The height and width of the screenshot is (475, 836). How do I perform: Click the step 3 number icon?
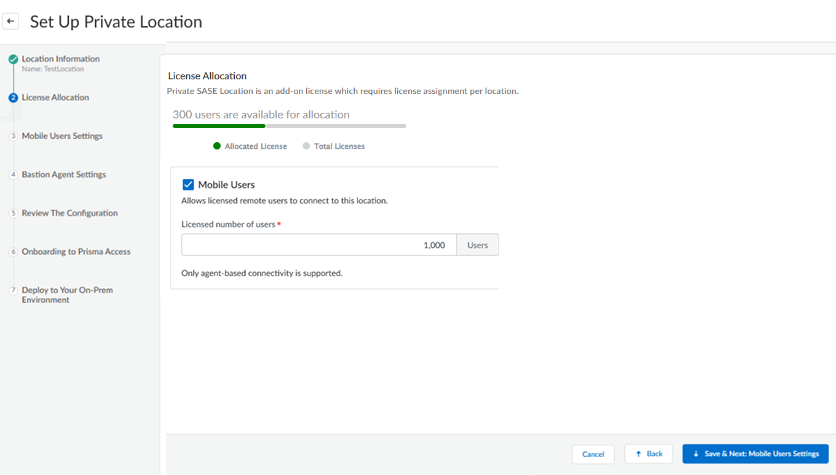coord(13,136)
